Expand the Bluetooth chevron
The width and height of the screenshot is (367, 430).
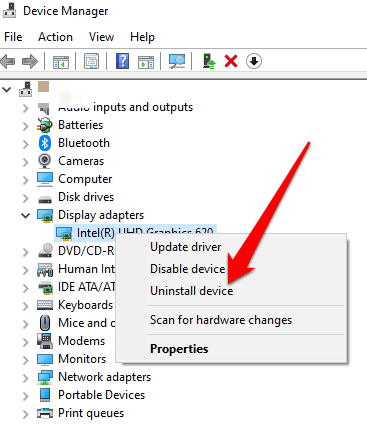26,144
